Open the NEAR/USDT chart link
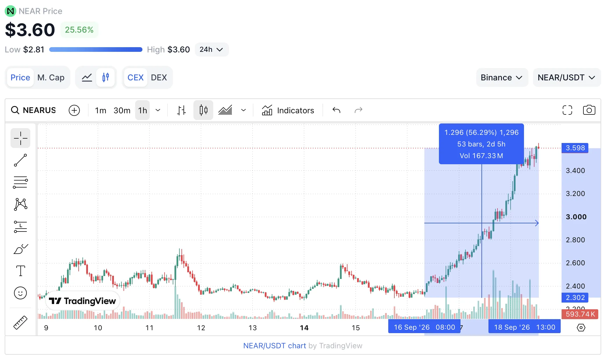 point(275,346)
